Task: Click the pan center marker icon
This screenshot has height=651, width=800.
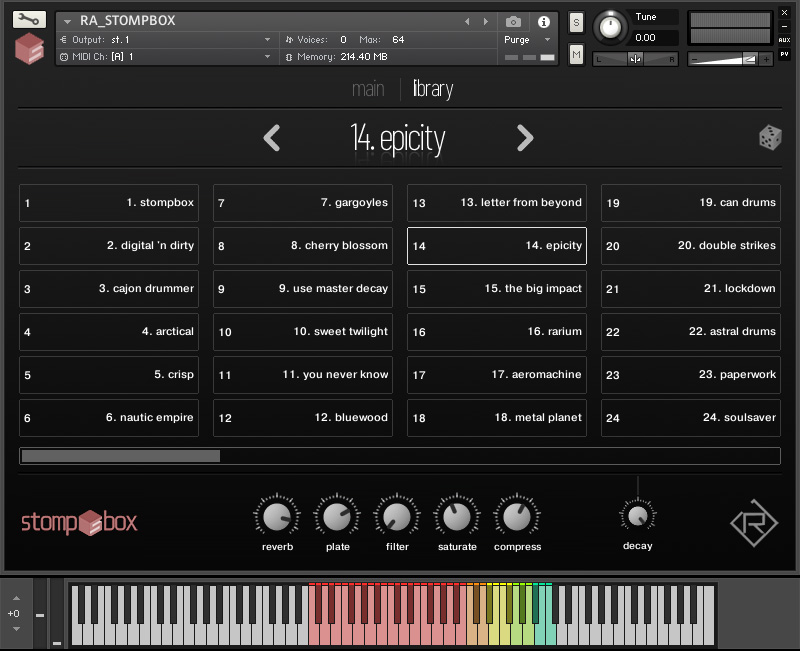Action: 635,59
